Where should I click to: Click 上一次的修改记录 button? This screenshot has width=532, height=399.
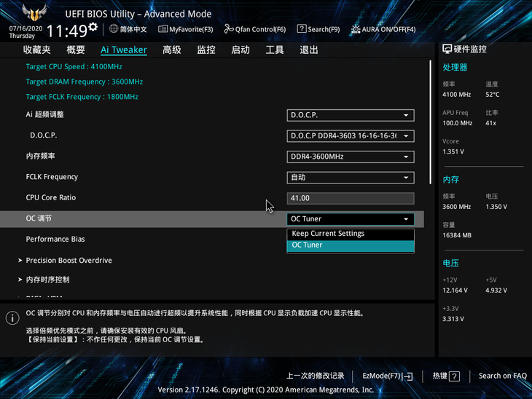(x=316, y=376)
